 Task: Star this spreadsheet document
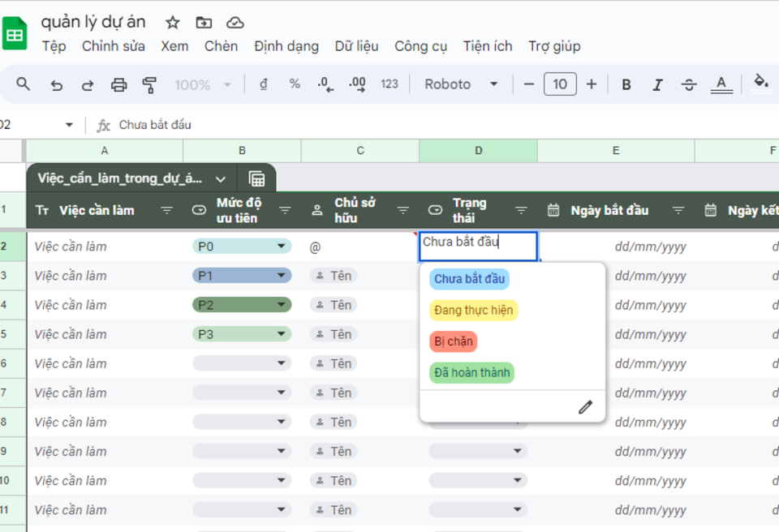172,23
